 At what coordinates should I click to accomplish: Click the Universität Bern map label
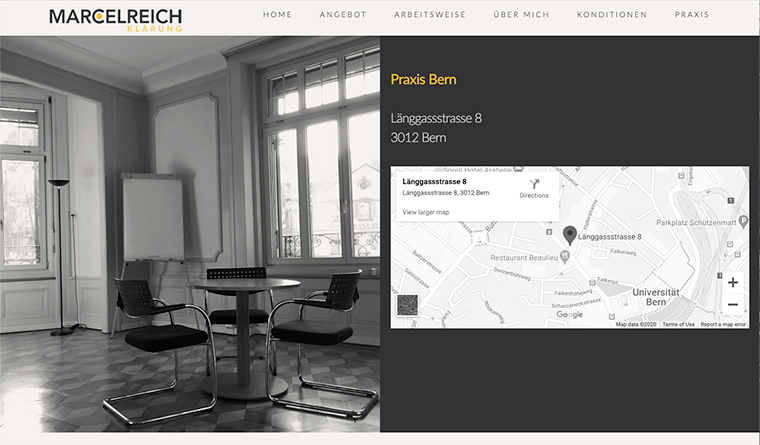655,297
